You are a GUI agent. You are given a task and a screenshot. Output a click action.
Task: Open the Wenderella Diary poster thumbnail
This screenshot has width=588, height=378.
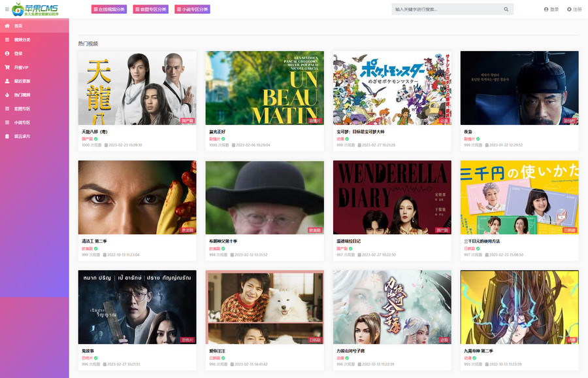pyautogui.click(x=392, y=198)
